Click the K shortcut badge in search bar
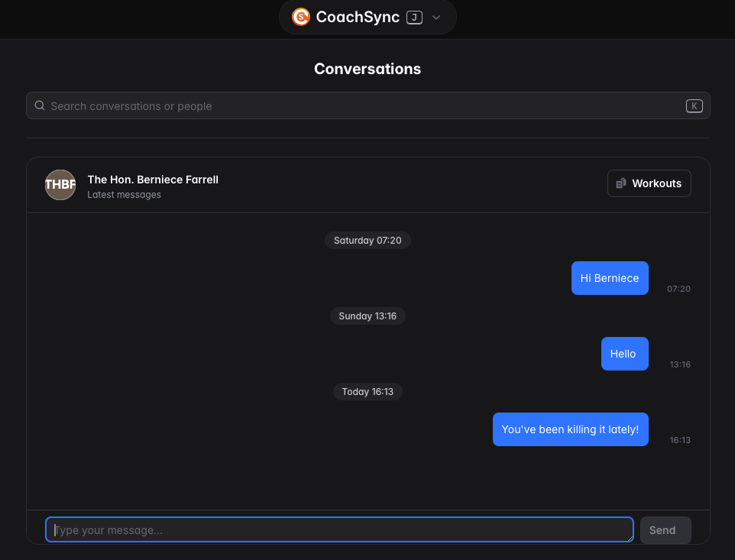This screenshot has width=735, height=560. [694, 105]
